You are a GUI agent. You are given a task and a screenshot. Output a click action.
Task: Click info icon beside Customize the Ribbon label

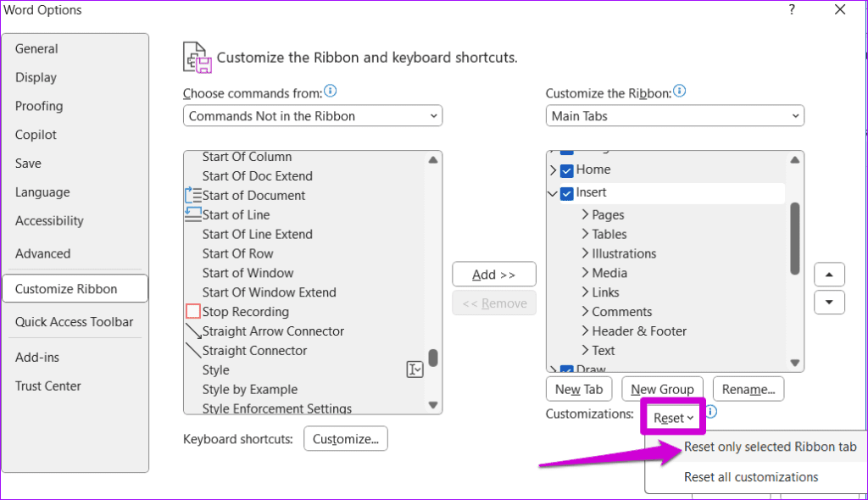point(680,92)
